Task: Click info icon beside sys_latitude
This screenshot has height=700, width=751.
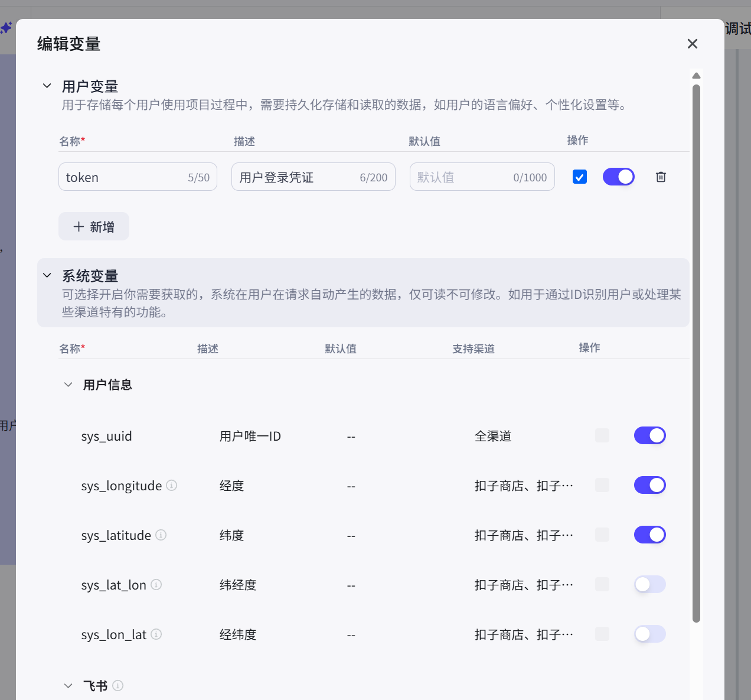Action: [x=160, y=535]
